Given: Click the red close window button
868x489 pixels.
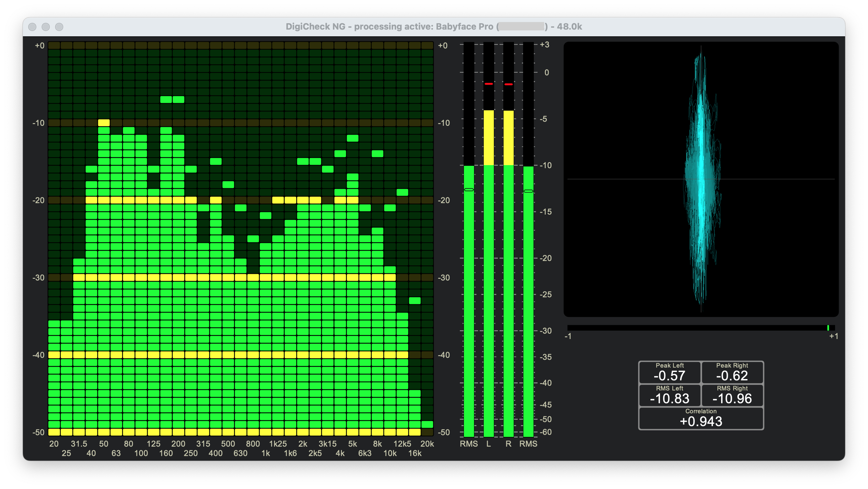Looking at the screenshot, I should (x=32, y=27).
